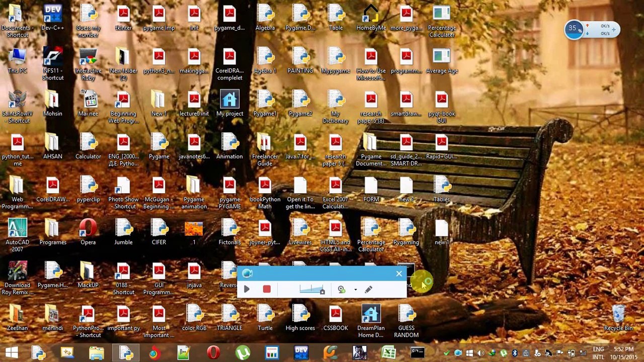Switch input language via ENG INTL
This screenshot has width=644, height=362.
point(598,353)
